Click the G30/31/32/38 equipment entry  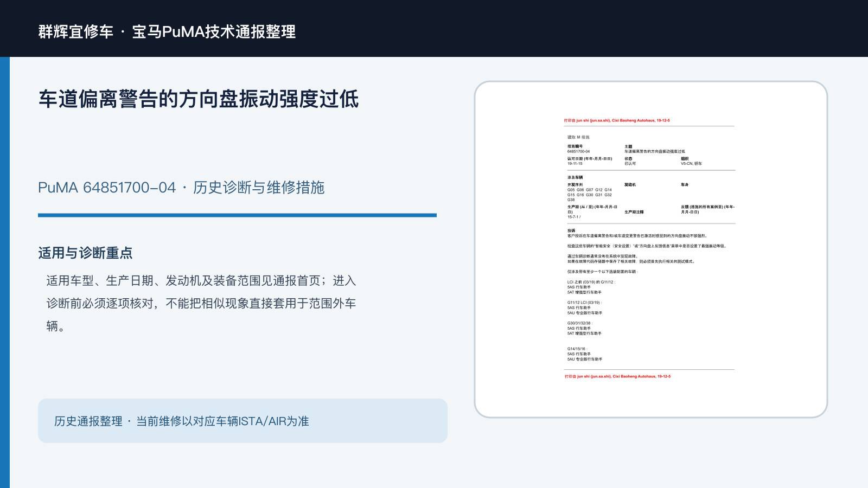pos(584,328)
